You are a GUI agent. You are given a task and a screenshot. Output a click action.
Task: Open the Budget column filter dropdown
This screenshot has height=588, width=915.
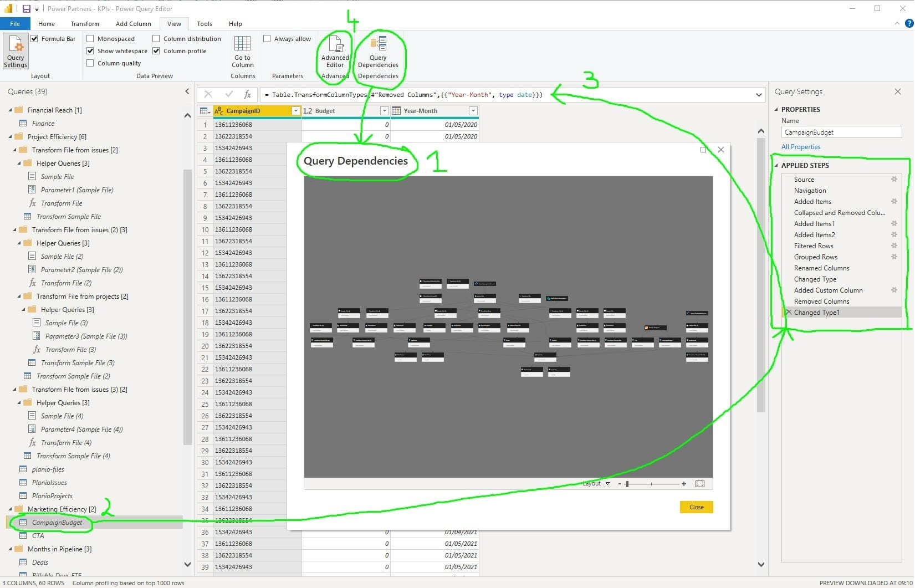384,110
